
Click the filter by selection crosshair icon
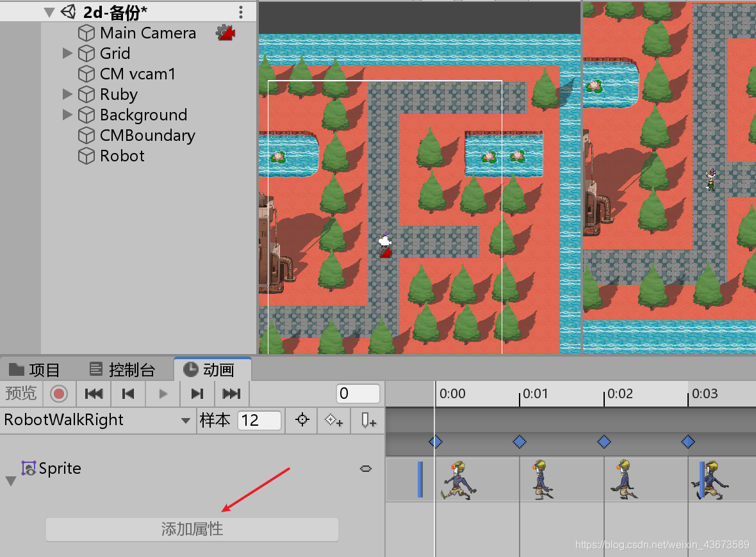coord(302,420)
